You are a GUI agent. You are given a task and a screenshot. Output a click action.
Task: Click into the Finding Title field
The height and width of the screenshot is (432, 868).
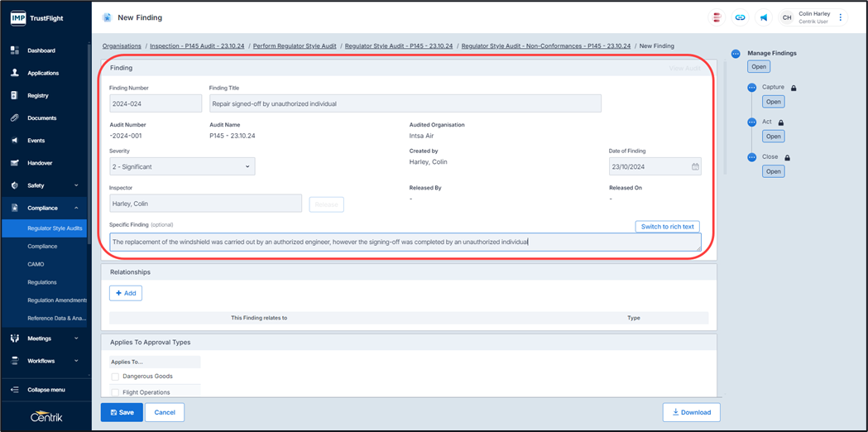(x=405, y=104)
